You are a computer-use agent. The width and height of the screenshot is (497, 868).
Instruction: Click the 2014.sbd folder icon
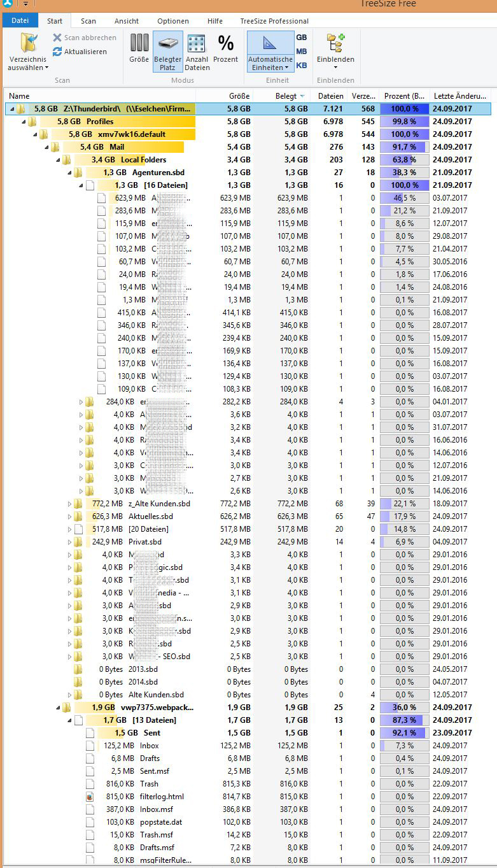78,682
